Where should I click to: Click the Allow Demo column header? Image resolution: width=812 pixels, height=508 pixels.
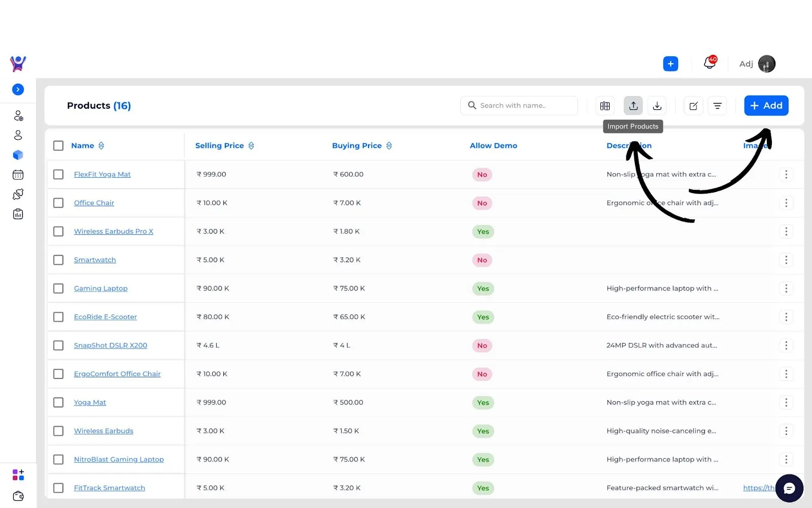tap(493, 146)
